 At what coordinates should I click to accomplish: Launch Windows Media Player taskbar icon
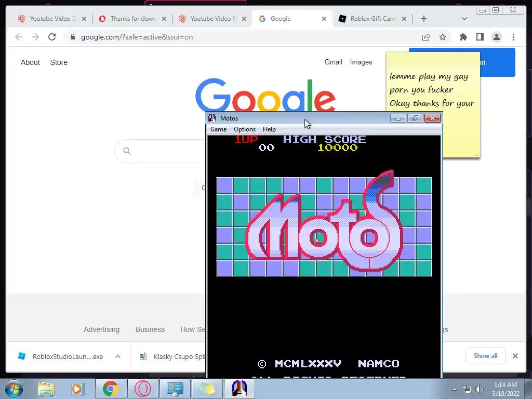77,389
